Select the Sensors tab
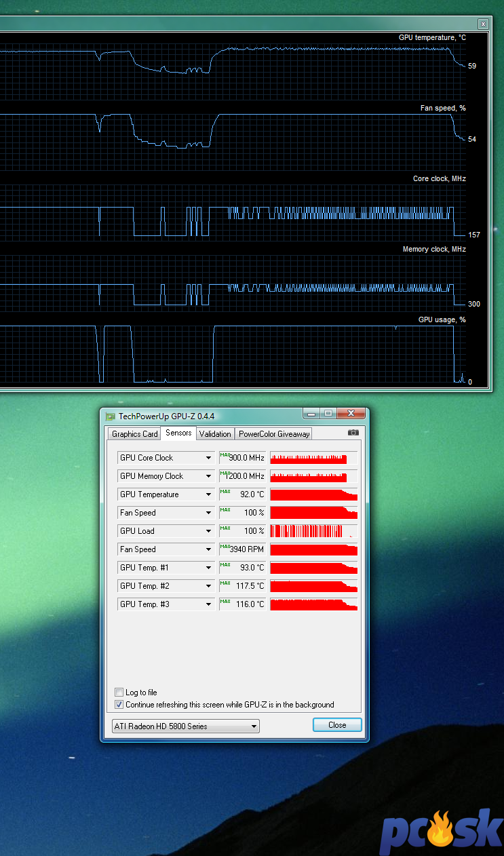 pos(179,433)
